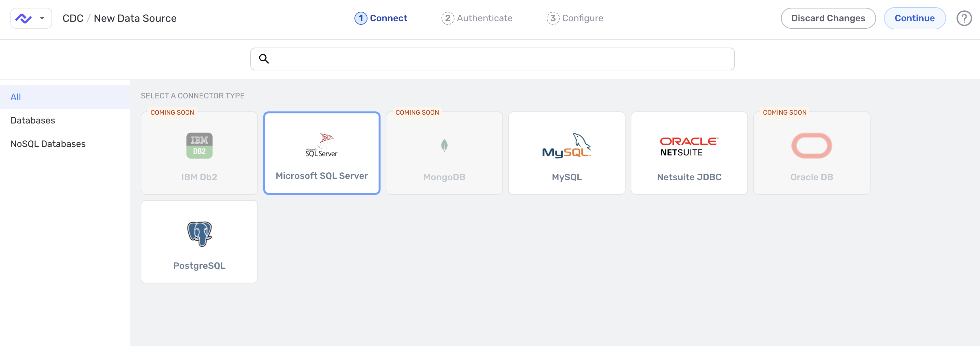This screenshot has height=346, width=980.
Task: Open the CDC breadcrumb link
Action: coord(73,18)
